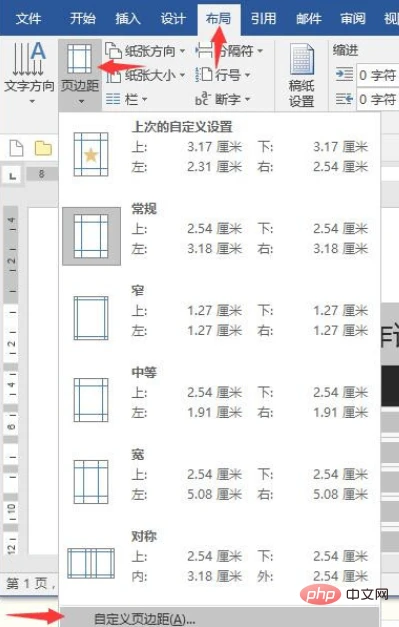Open the 设计 ribbon tab
The width and height of the screenshot is (399, 627).
pyautogui.click(x=173, y=18)
